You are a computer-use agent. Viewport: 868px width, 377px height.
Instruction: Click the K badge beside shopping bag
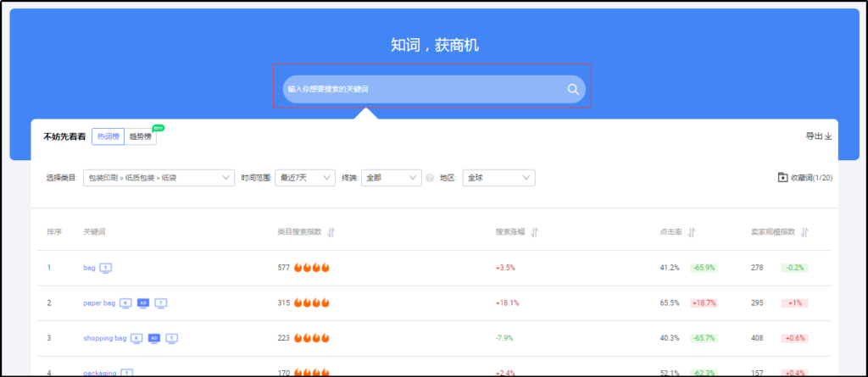pos(136,338)
